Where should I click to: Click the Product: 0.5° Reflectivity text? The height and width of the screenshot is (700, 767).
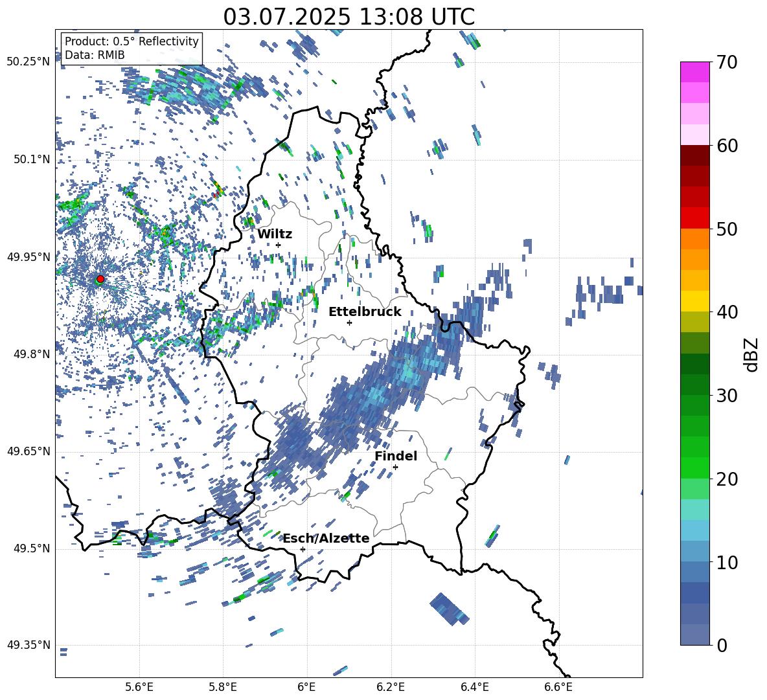coord(132,41)
